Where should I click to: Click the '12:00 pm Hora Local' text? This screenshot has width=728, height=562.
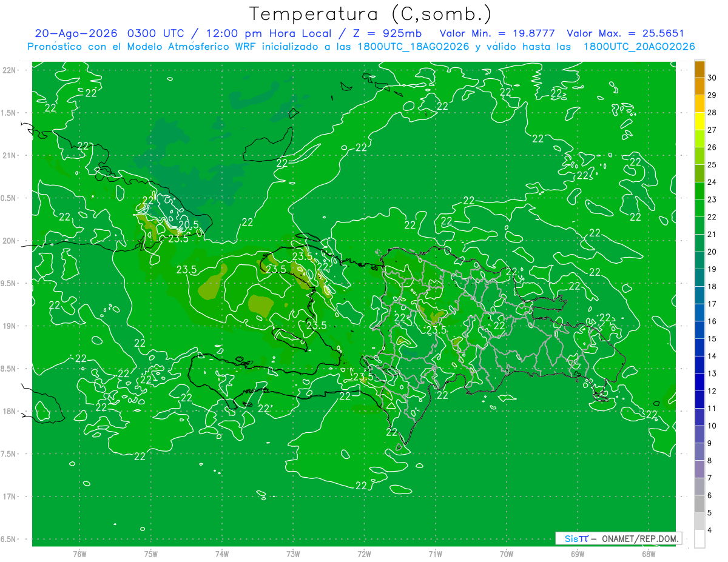tap(268, 33)
